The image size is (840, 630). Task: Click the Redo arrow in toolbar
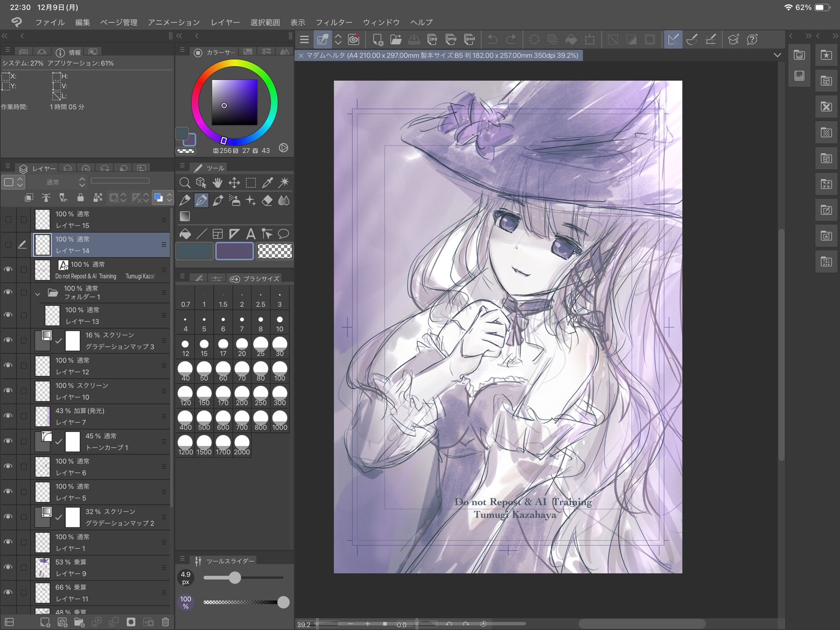coord(511,40)
